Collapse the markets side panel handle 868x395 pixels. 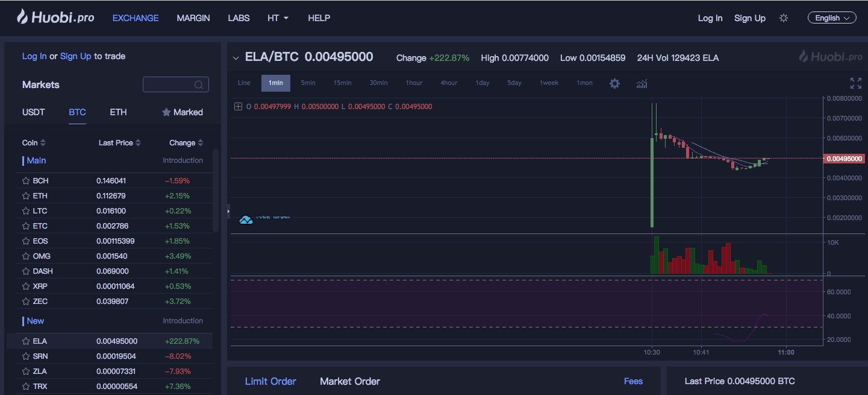[228, 211]
